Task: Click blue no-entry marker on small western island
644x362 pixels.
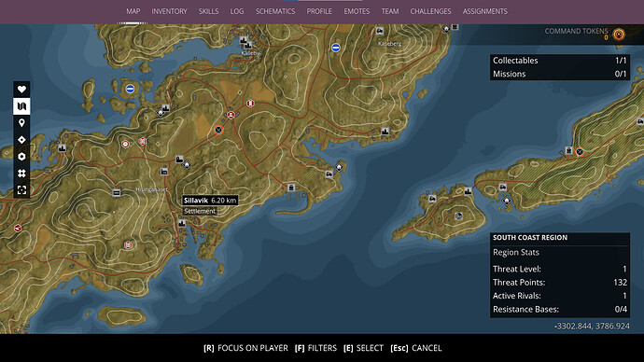Action: (x=130, y=89)
